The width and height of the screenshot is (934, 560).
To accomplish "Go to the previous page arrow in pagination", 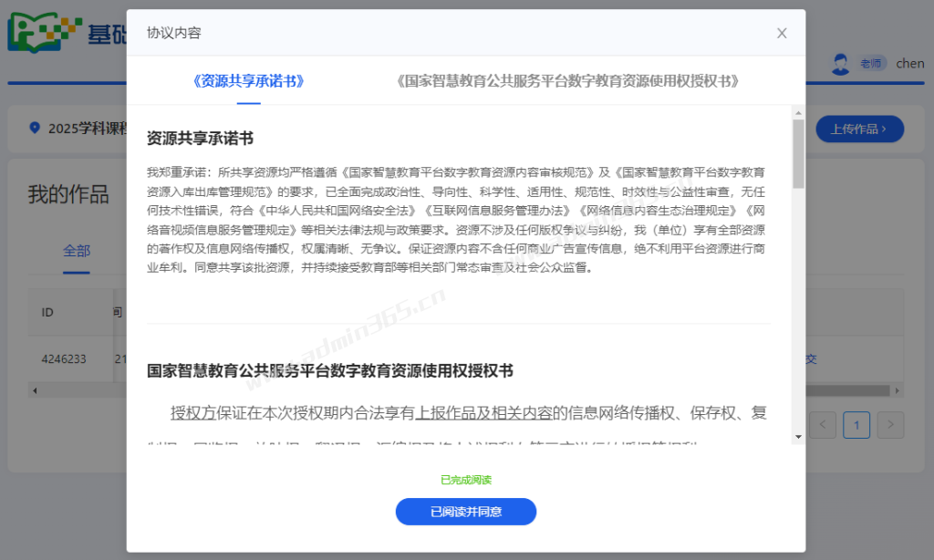I will click(x=823, y=424).
